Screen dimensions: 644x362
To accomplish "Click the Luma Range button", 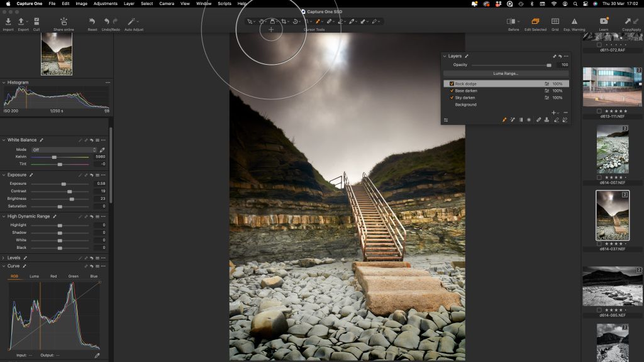I will [x=506, y=74].
